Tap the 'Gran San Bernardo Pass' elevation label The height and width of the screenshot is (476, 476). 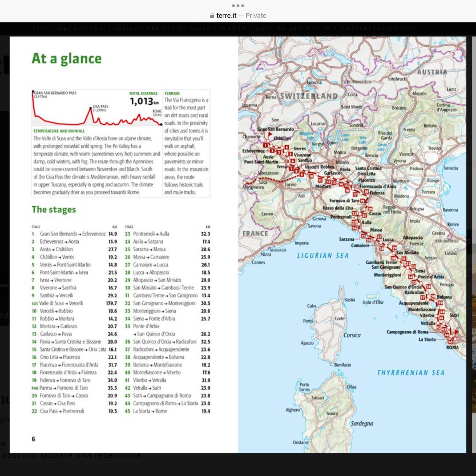[55, 94]
